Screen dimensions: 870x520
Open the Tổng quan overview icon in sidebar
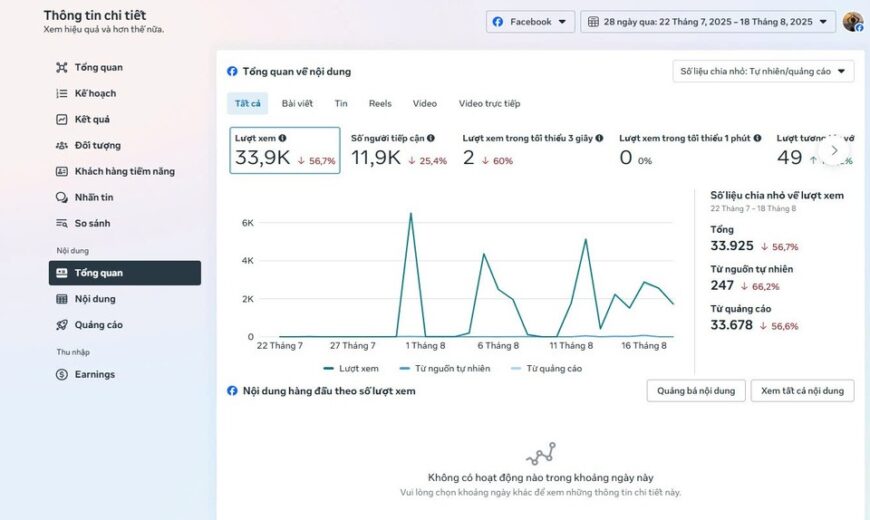point(62,68)
